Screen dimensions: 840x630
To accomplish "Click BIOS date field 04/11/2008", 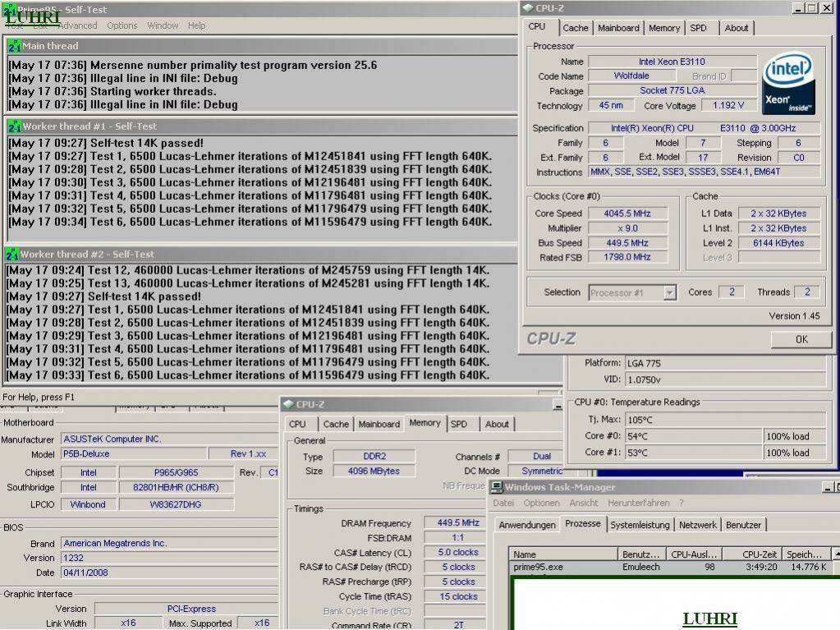I will click(x=169, y=573).
